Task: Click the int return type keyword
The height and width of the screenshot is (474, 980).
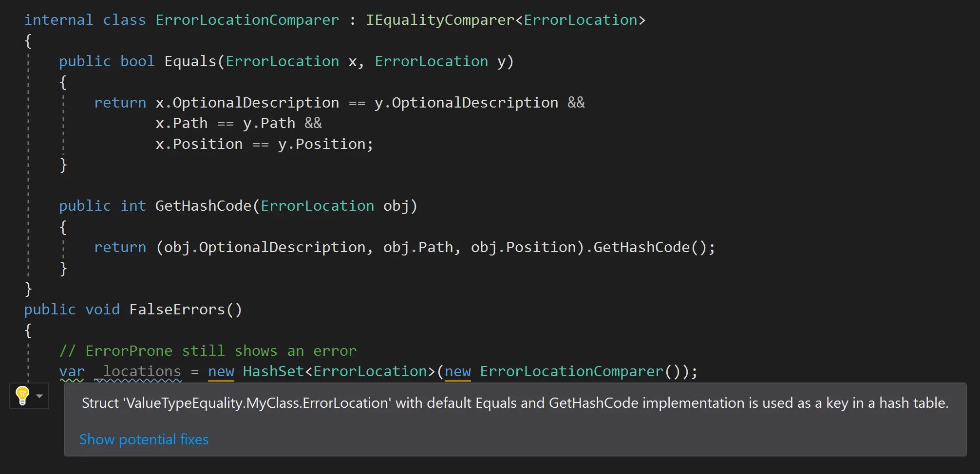Action: pos(133,206)
